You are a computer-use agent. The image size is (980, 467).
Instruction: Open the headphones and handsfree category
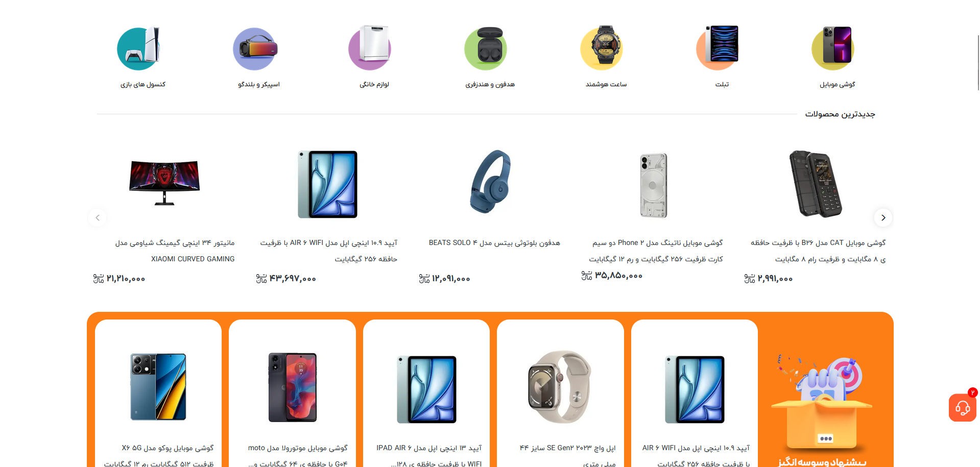coord(486,48)
